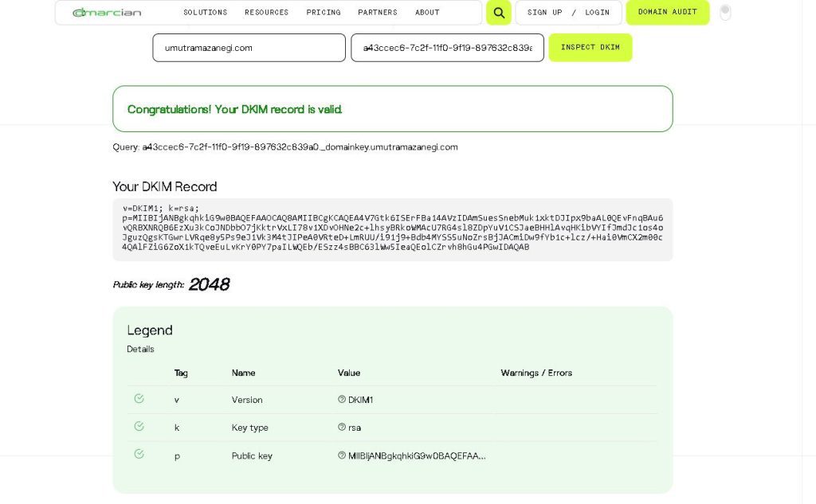Focus the domain field with umutramazanegi.com
The image size is (816, 504).
249,48
